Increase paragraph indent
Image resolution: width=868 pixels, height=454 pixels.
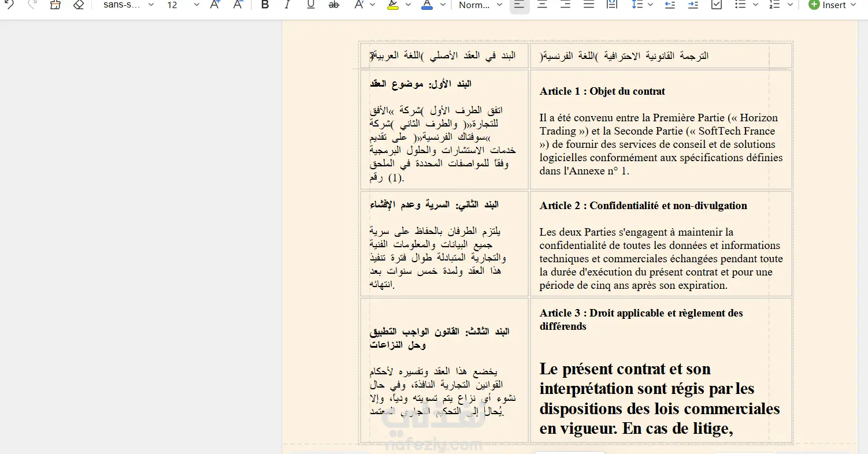click(693, 5)
